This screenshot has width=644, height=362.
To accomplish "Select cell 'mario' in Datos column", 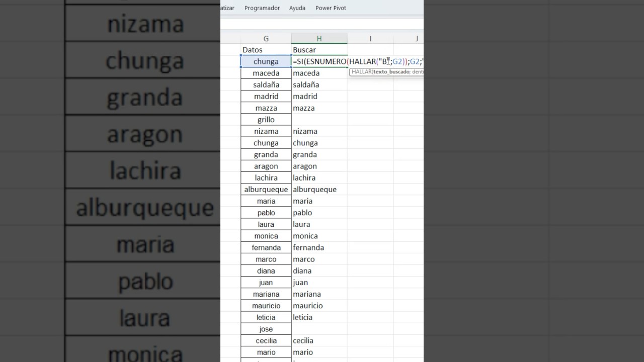I will coord(266,352).
